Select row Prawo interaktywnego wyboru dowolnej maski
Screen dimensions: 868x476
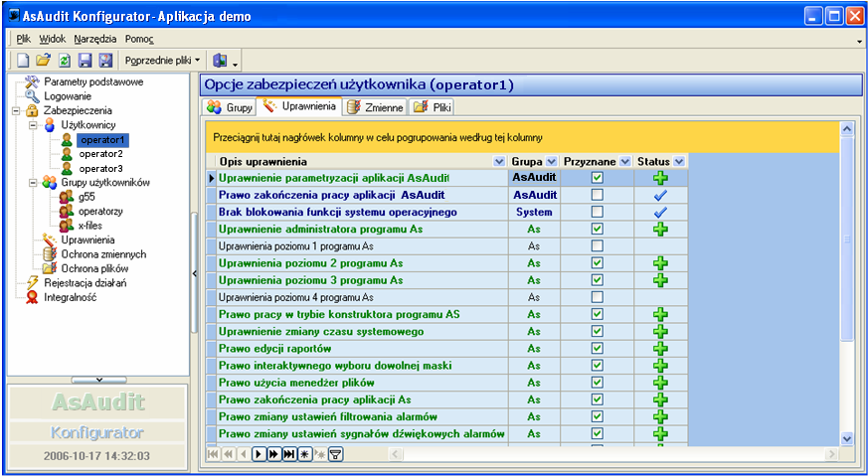pos(447,366)
